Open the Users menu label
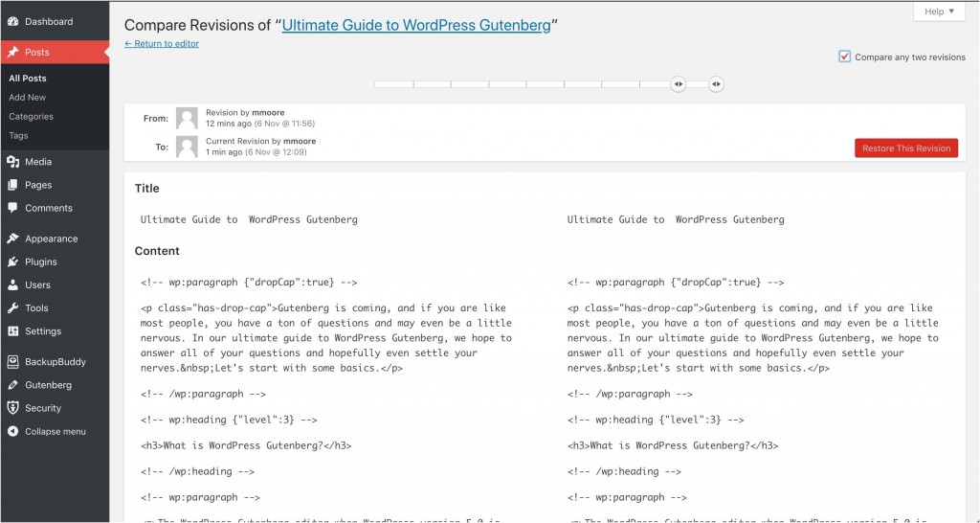Screen dimensions: 980x523 click(37, 284)
